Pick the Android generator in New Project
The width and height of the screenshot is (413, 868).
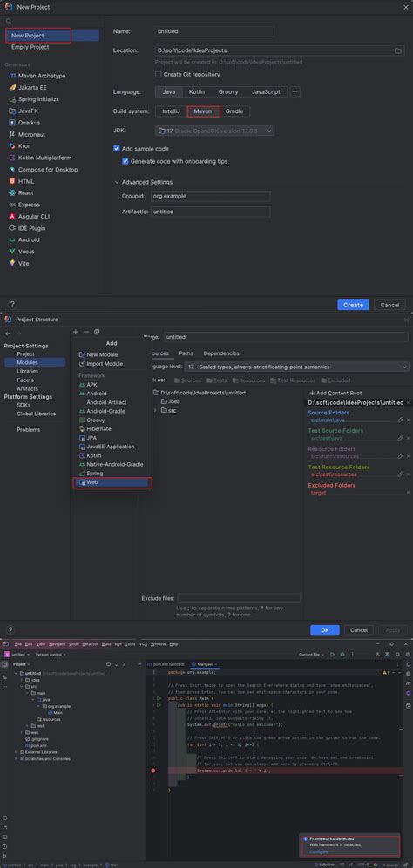click(x=24, y=240)
